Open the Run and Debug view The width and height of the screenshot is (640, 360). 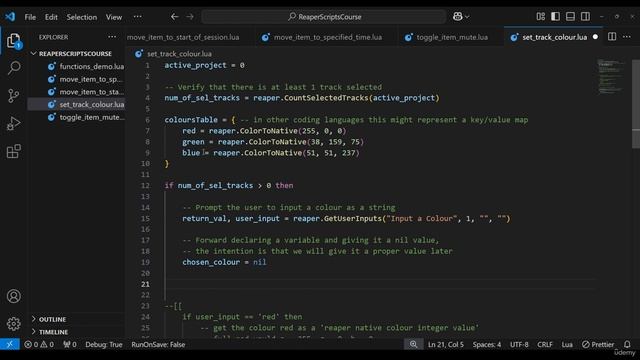click(x=13, y=123)
